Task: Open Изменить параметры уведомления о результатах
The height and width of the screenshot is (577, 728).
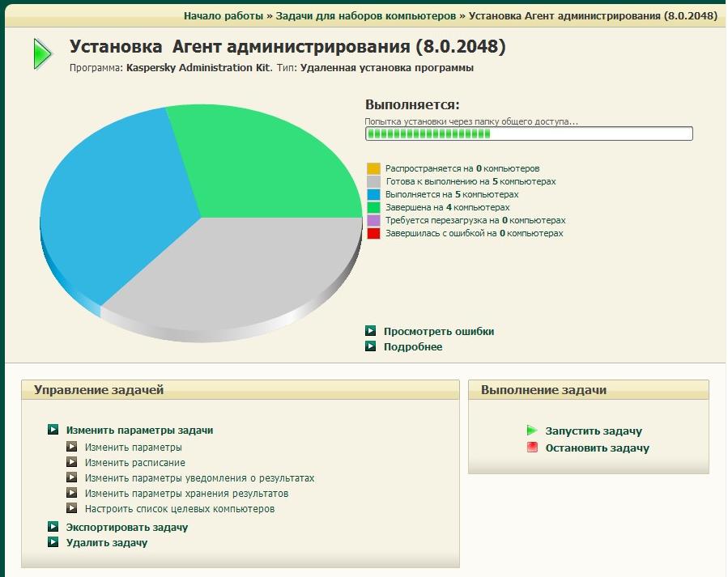Action: (x=200, y=477)
